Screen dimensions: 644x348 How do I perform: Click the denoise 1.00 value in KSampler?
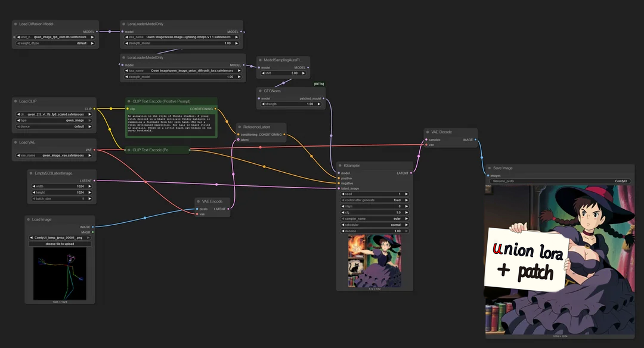tap(397, 231)
